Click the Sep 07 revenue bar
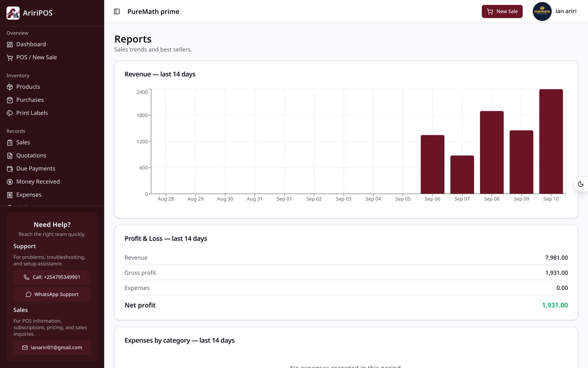The height and width of the screenshot is (368, 588). coord(462,175)
